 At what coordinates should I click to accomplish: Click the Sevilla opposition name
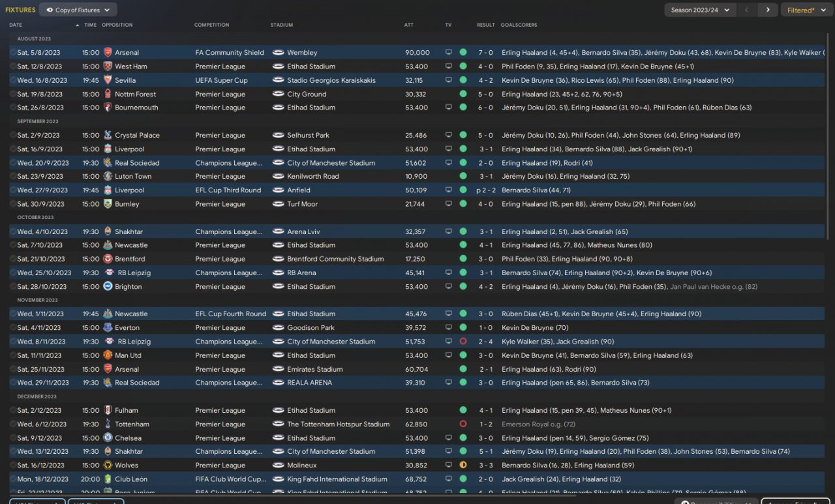tap(125, 80)
